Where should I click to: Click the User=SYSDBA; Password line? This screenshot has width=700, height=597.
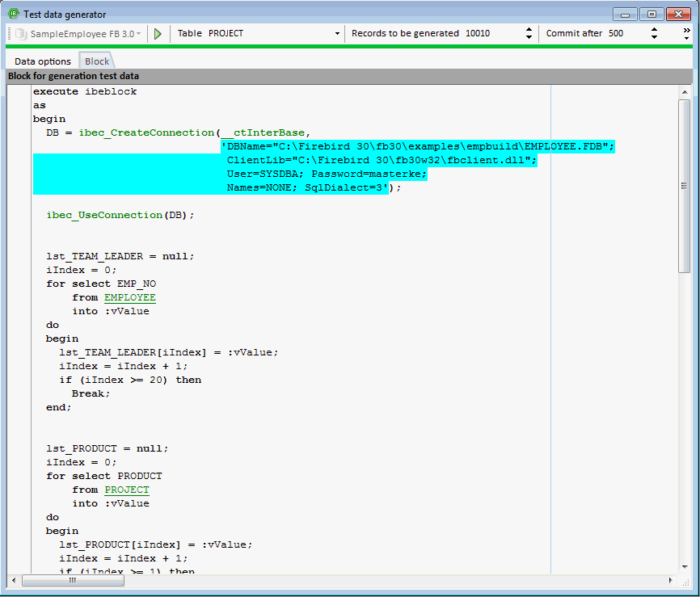[x=327, y=174]
